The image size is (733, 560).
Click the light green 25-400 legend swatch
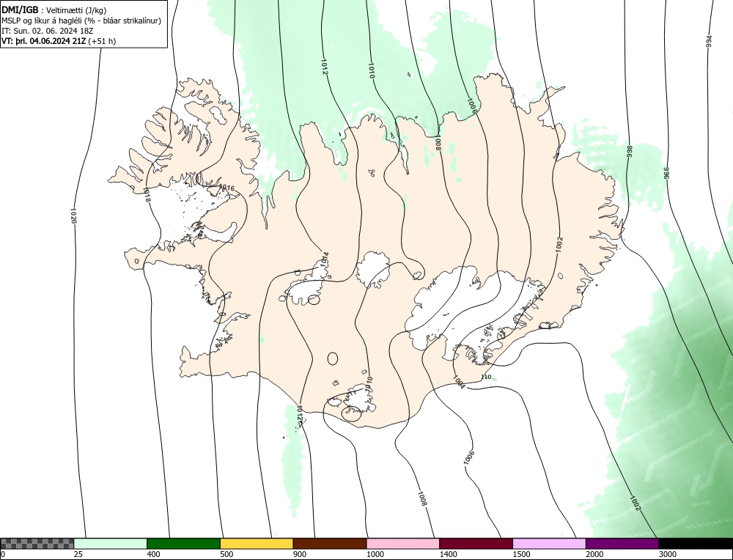click(111, 544)
